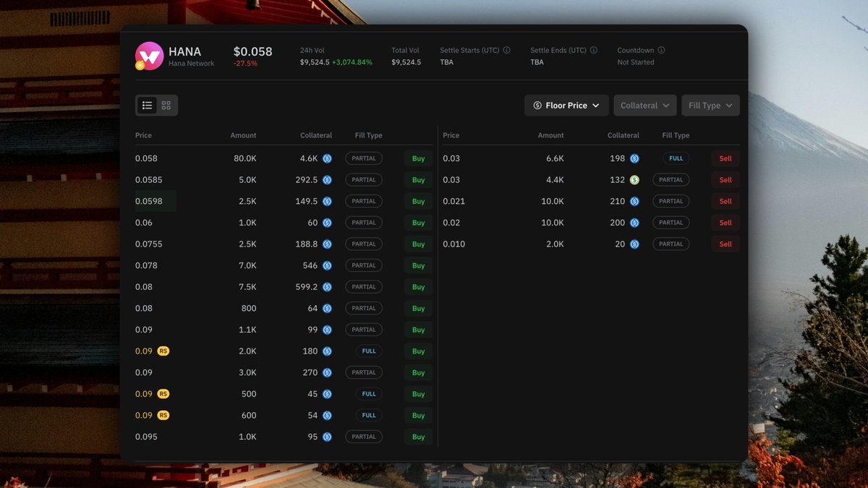This screenshot has width=868, height=488.
Task: Sell into the 0.021 order
Action: click(x=726, y=201)
